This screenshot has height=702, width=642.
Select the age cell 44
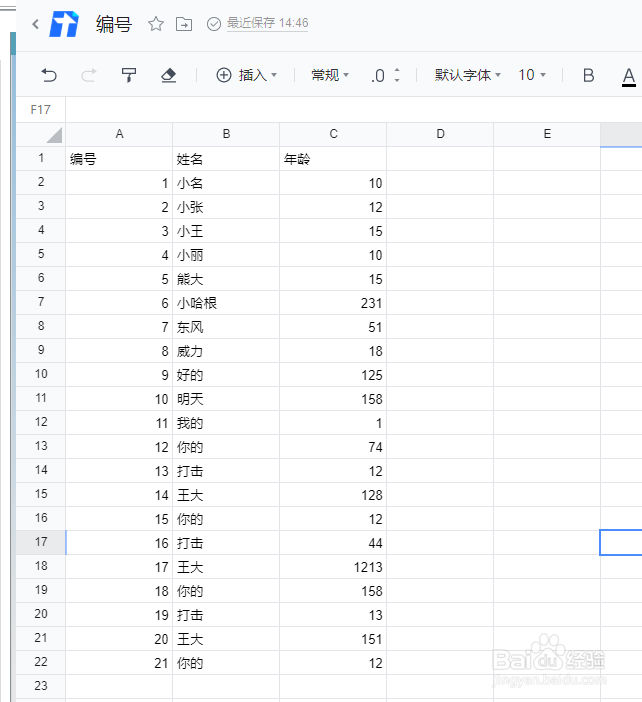333,543
